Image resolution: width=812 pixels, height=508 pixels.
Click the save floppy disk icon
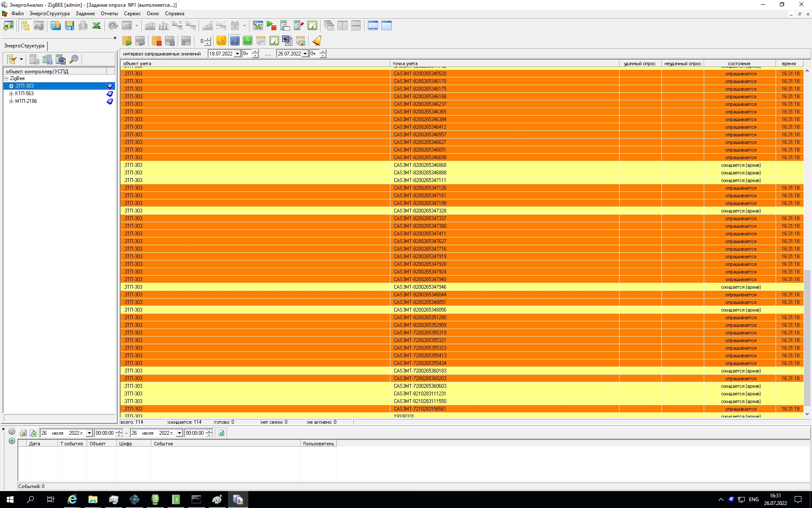69,26
